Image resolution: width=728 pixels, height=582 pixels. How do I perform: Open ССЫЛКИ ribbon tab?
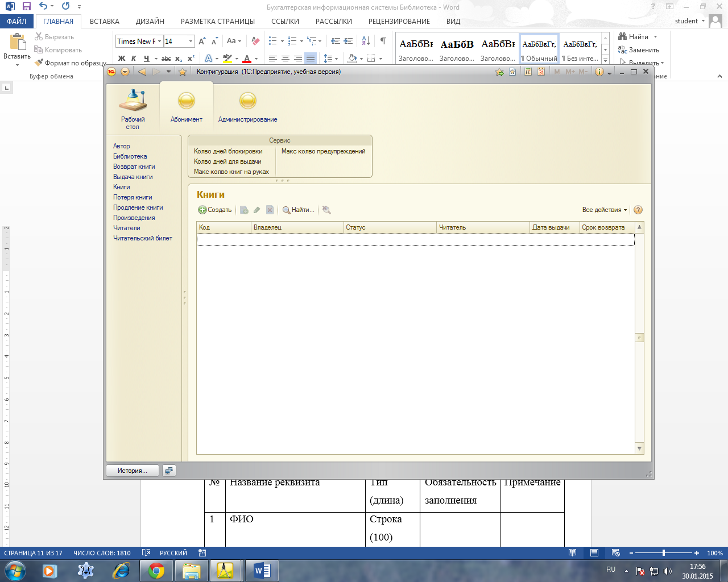coord(285,21)
